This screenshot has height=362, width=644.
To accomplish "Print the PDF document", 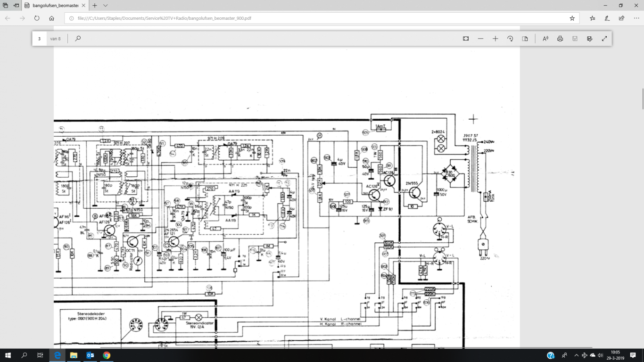I will 560,39.
